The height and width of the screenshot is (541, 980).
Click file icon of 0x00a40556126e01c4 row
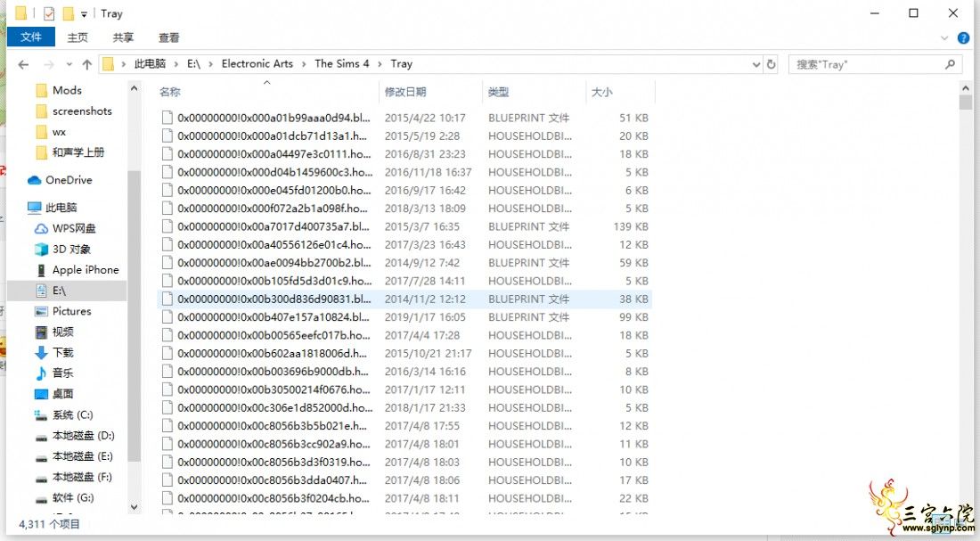pos(167,244)
